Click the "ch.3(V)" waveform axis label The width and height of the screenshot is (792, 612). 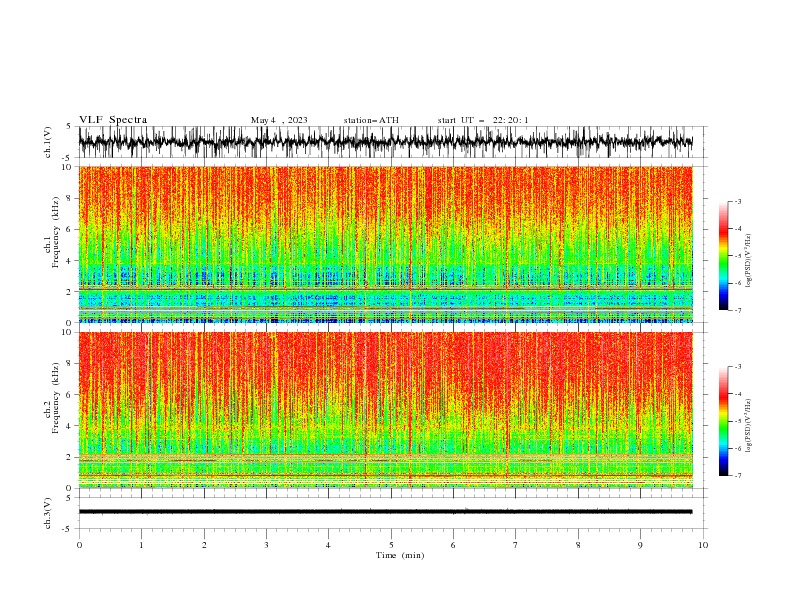(x=48, y=513)
